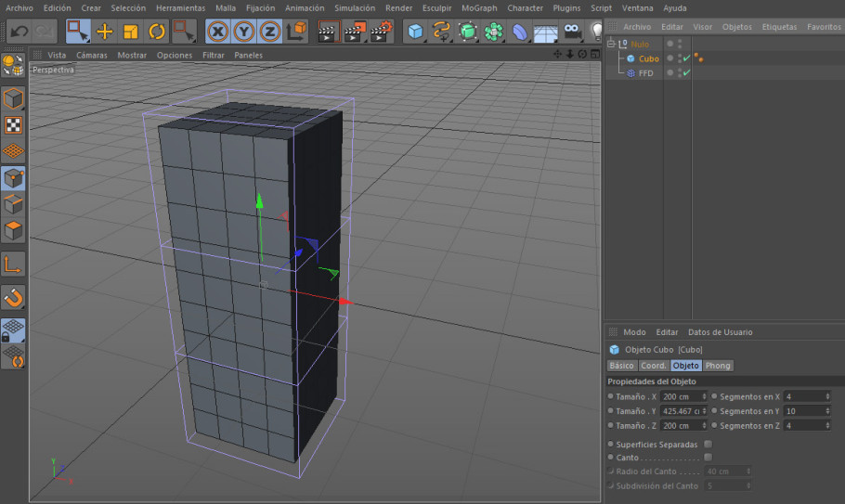
Task: Collapse the Nulo hierarchy
Action: (611, 44)
